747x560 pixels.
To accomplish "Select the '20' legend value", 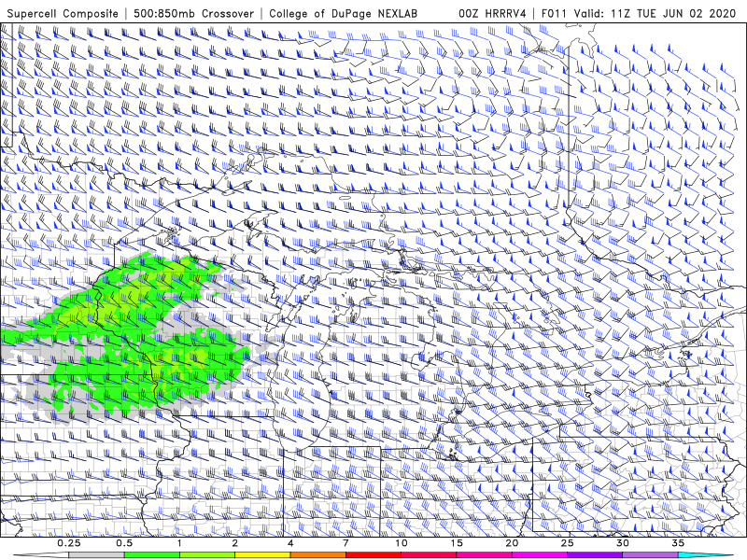I will click(512, 543).
